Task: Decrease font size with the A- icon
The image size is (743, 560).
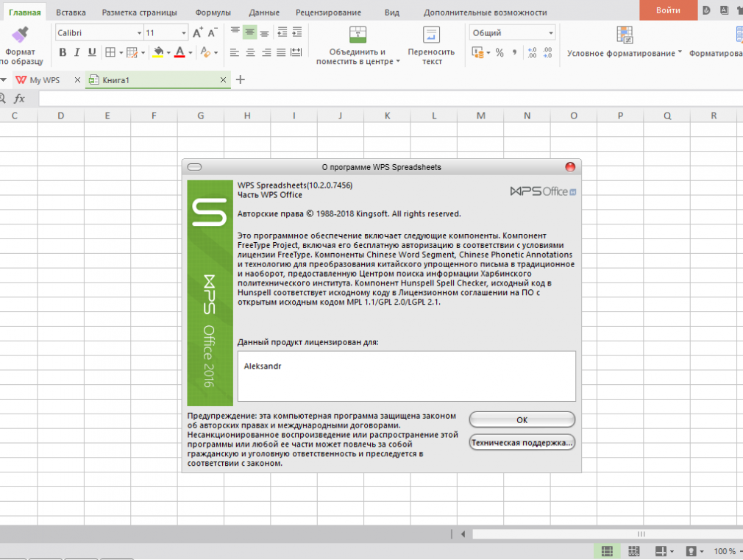Action: point(213,32)
